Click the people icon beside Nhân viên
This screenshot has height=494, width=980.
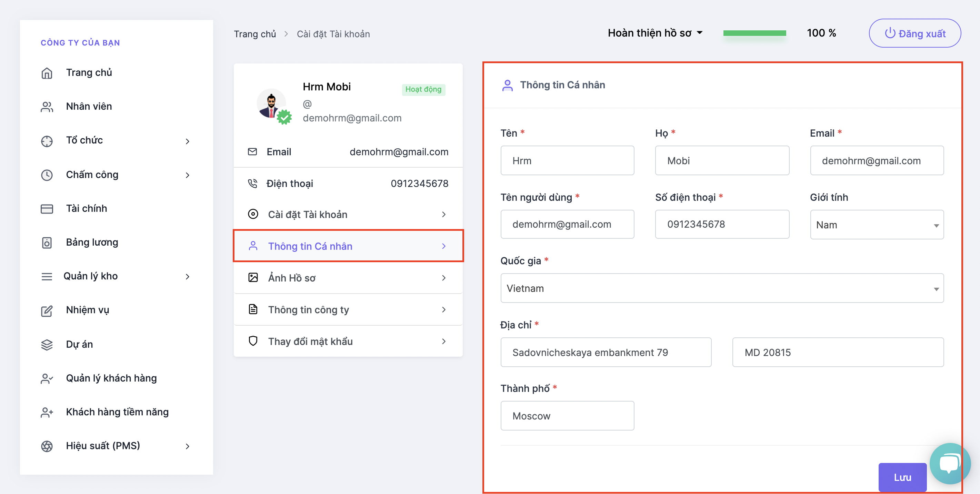click(x=47, y=107)
